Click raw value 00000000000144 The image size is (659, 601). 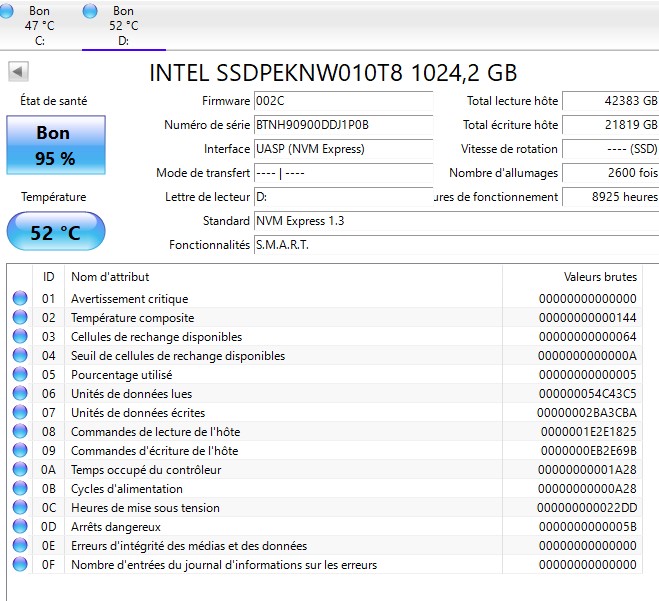588,318
